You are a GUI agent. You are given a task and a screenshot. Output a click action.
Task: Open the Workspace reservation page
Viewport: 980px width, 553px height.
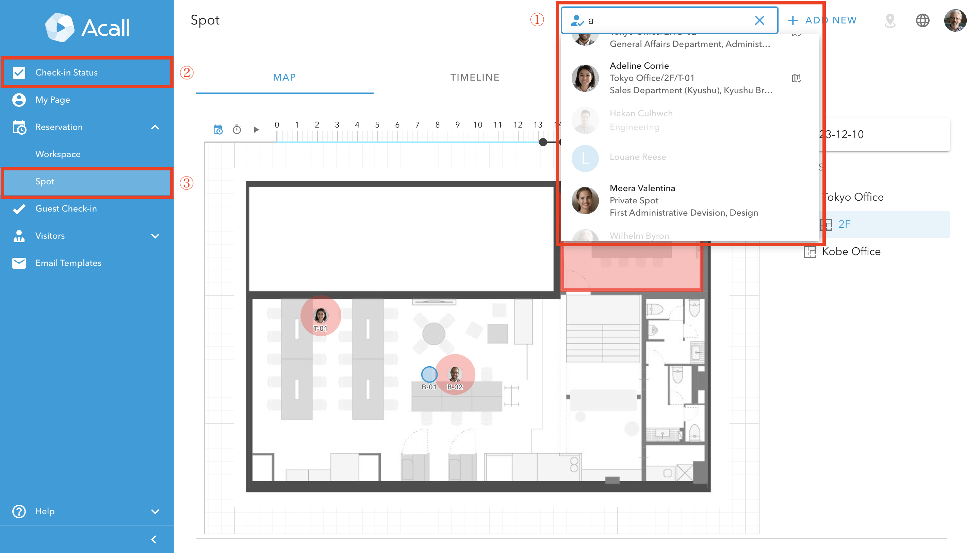click(87, 154)
